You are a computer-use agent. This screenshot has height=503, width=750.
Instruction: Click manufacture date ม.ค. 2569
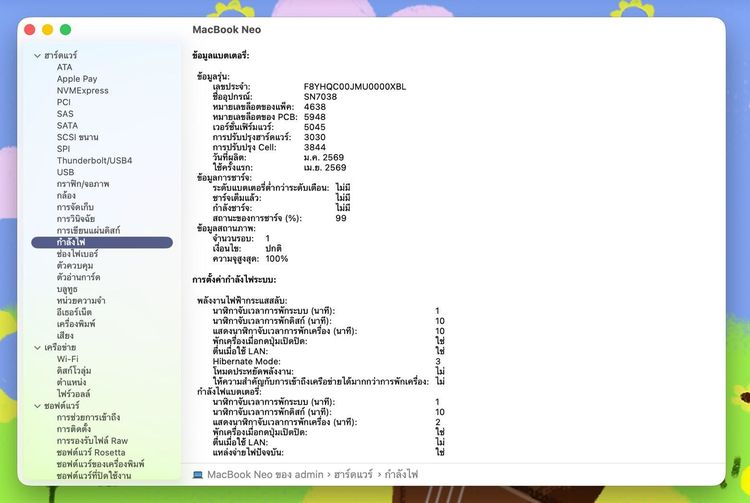click(x=324, y=157)
